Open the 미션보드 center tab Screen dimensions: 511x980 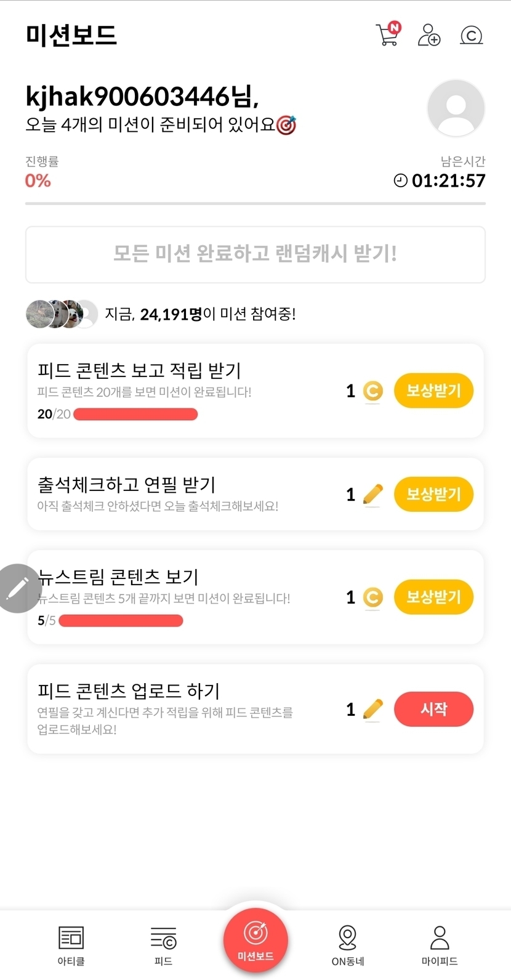(255, 940)
